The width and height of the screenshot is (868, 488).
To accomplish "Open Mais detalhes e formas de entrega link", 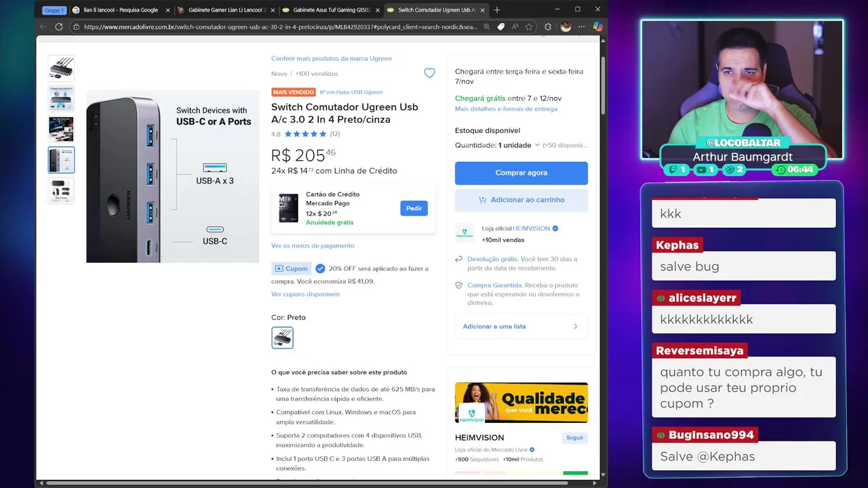I will (506, 108).
